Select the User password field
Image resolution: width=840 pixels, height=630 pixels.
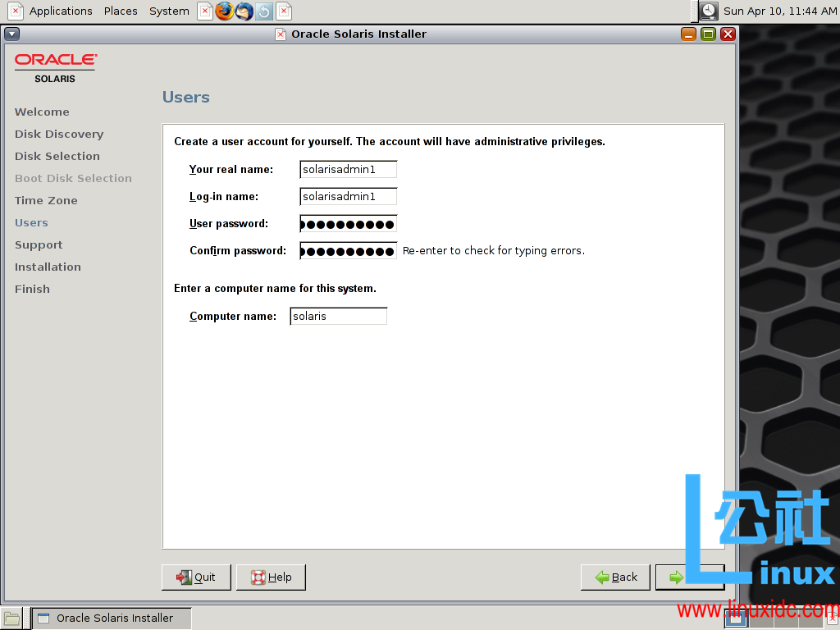click(x=348, y=224)
